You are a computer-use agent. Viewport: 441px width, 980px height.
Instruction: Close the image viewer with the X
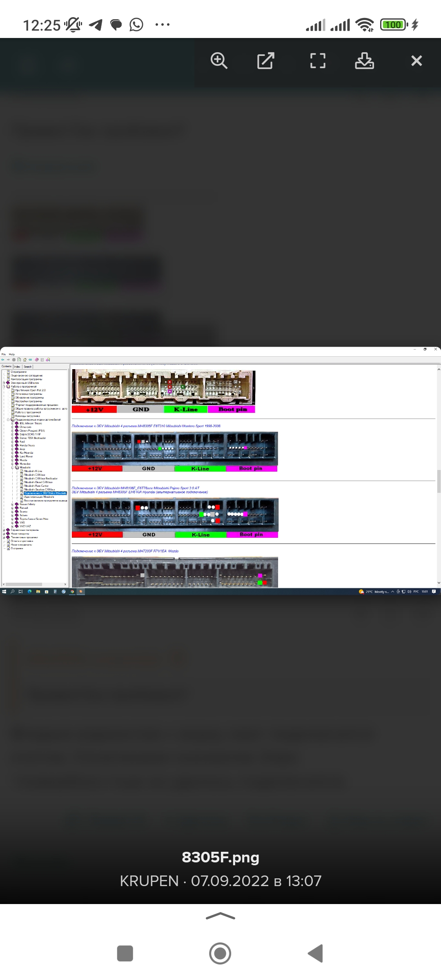coord(416,61)
